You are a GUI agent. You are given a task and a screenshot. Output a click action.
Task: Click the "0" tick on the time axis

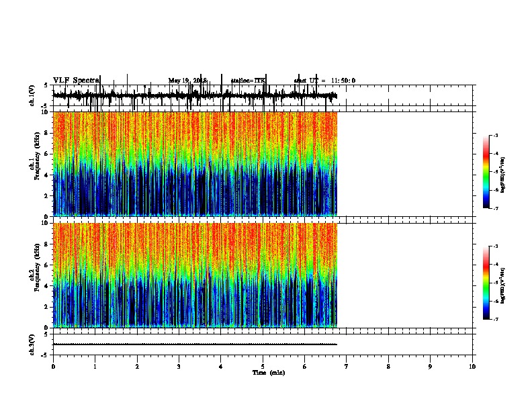click(x=53, y=367)
